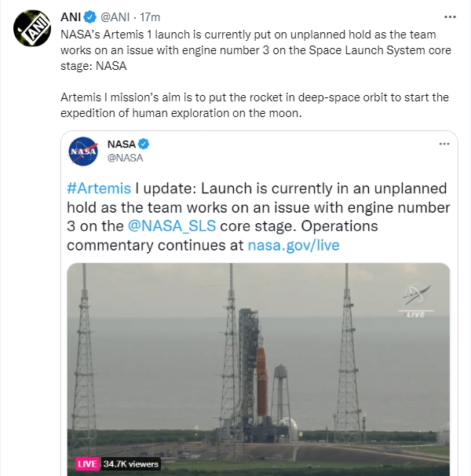Click ANI's verified badge
The width and height of the screenshot is (471, 476).
pos(90,18)
